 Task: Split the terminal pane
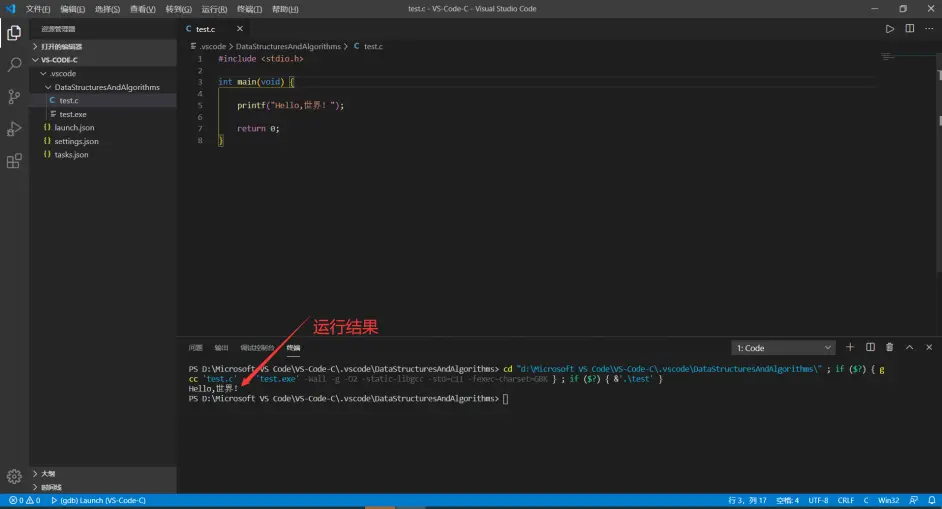(x=870, y=347)
